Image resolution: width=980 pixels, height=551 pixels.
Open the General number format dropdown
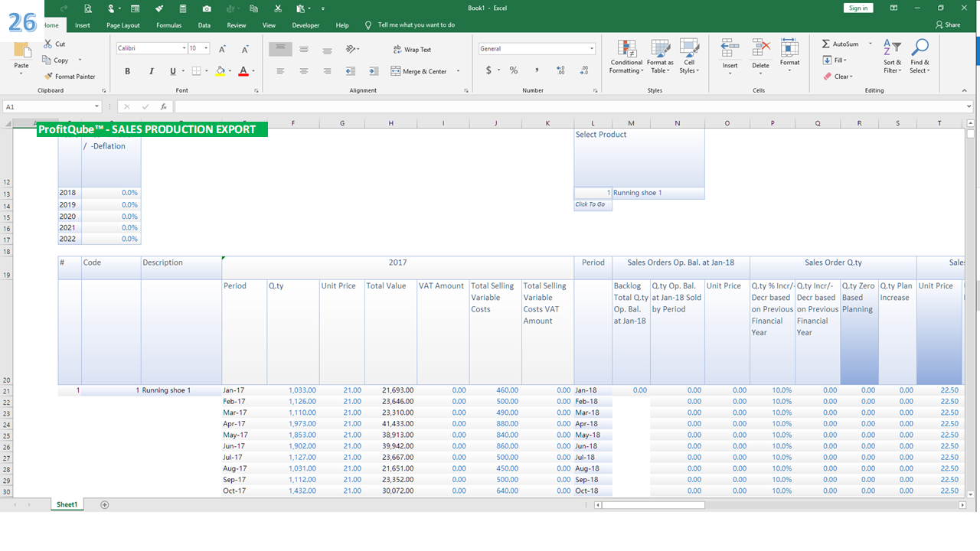tap(592, 49)
